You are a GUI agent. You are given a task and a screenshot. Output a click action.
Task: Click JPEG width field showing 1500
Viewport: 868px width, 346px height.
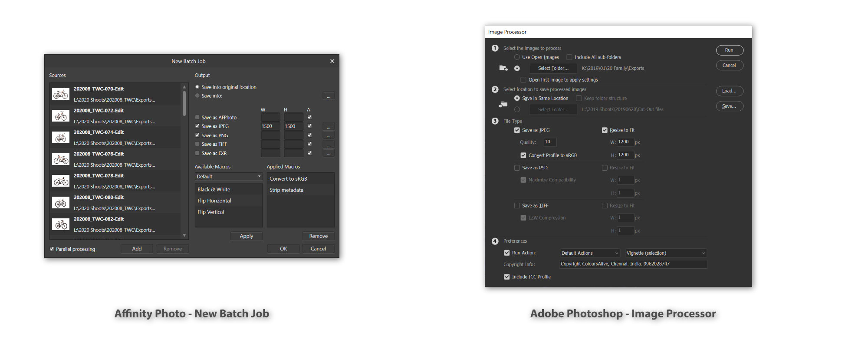pos(270,126)
